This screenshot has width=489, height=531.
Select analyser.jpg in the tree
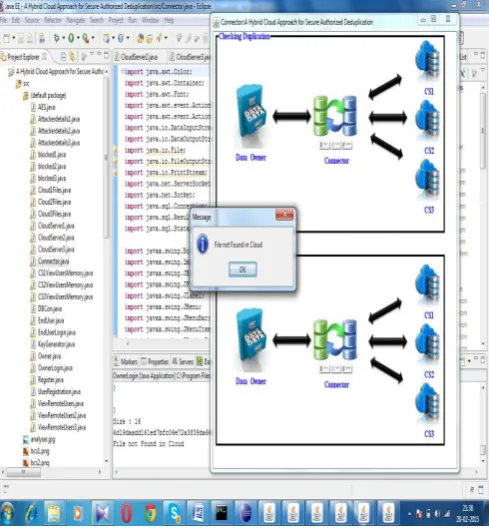pyautogui.click(x=39, y=440)
